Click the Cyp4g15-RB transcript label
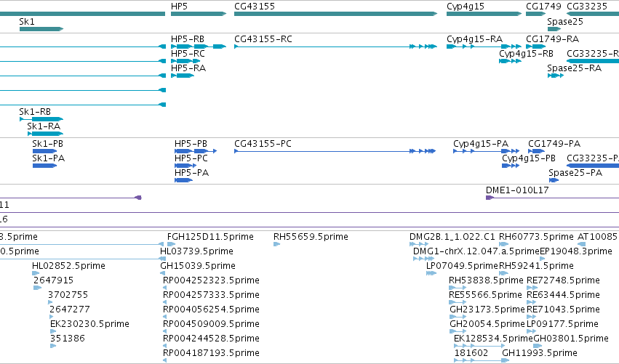The image size is (619, 364). (526, 54)
